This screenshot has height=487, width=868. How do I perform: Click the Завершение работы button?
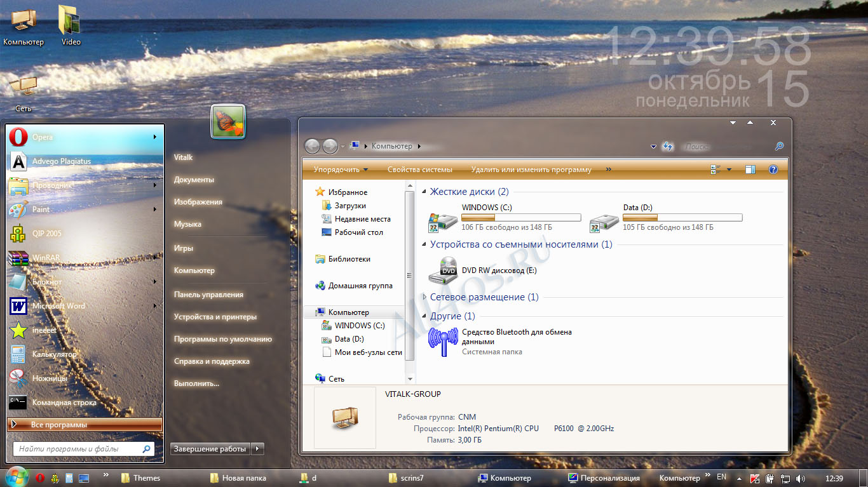(210, 449)
